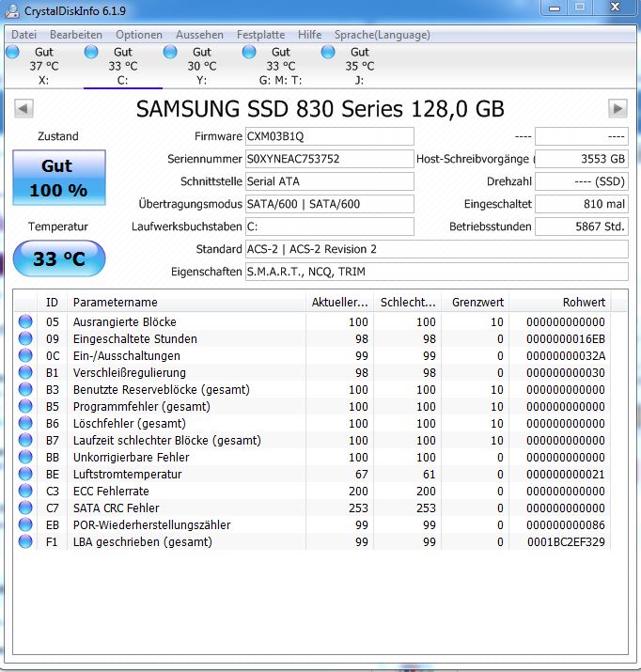
Task: Click the ID column header
Action: click(x=52, y=302)
